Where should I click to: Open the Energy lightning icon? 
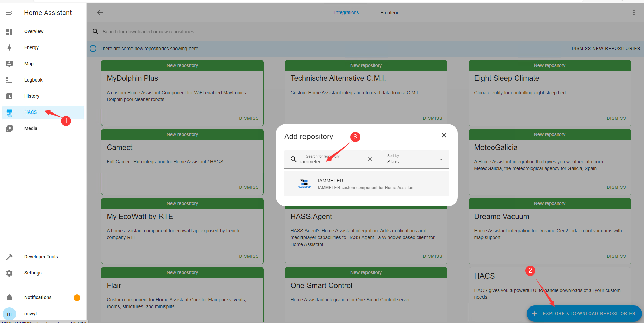[x=9, y=48]
